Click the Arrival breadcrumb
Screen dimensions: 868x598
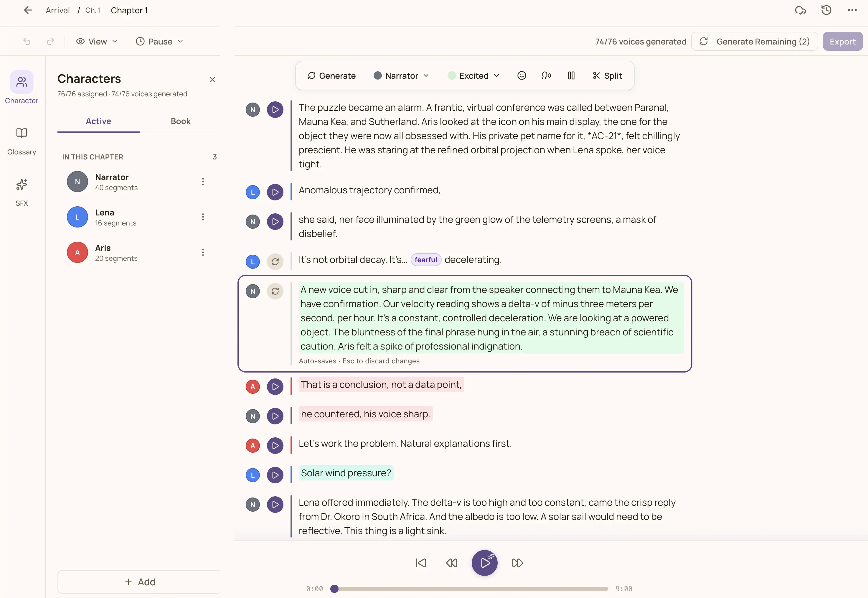click(58, 10)
